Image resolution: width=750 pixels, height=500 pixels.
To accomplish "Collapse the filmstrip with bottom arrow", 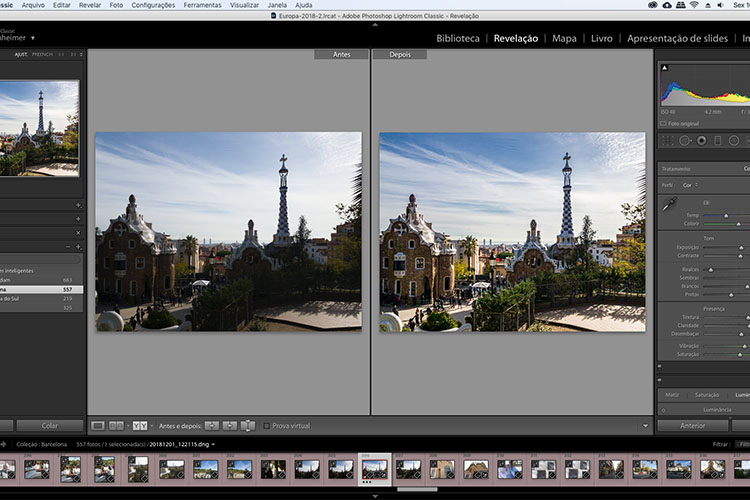I will pyautogui.click(x=375, y=497).
